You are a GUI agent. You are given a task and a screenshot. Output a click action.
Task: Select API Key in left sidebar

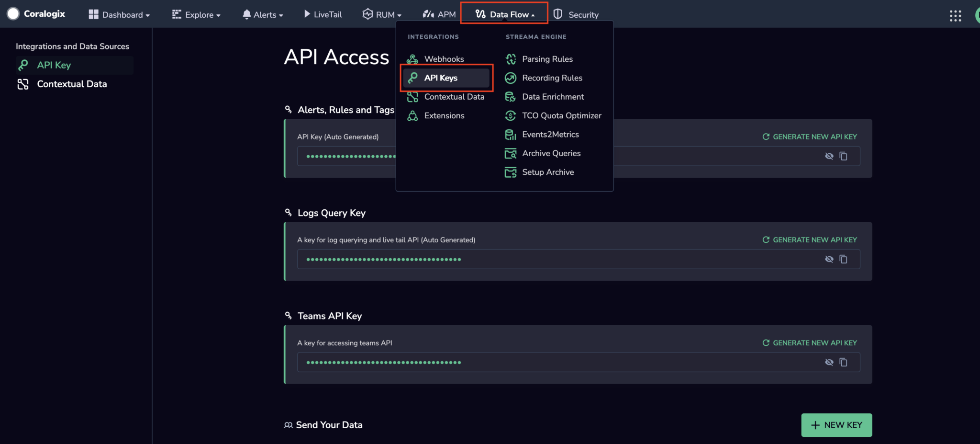74,65
